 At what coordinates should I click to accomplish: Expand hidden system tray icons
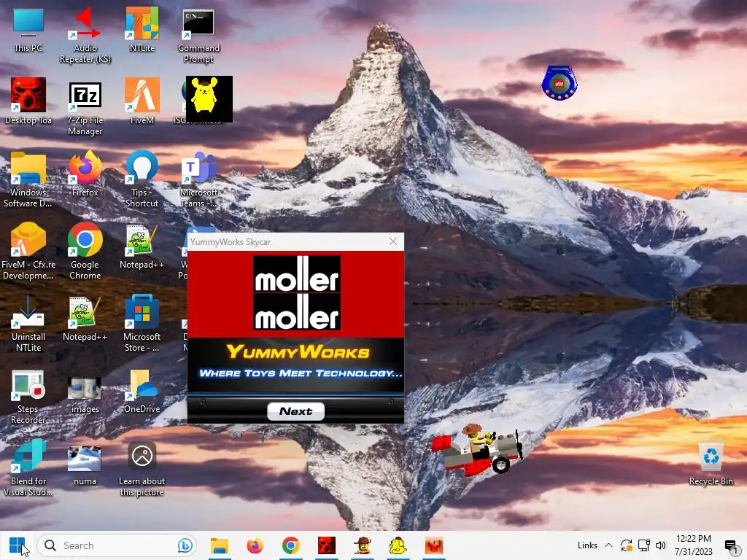pyautogui.click(x=608, y=545)
